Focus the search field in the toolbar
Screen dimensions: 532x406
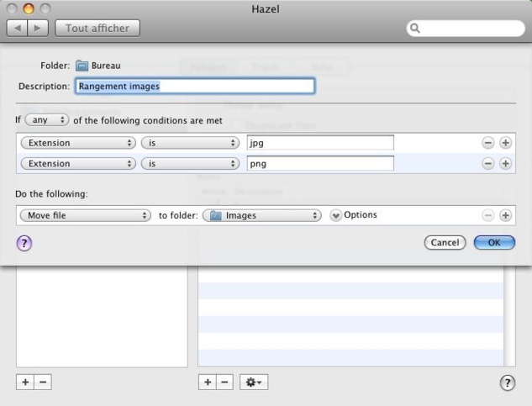[466, 29]
